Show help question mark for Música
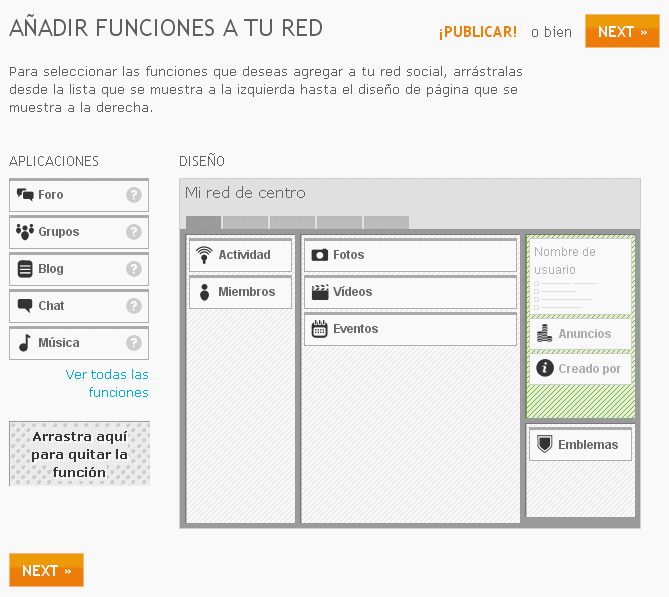The image size is (669, 597). pos(134,343)
